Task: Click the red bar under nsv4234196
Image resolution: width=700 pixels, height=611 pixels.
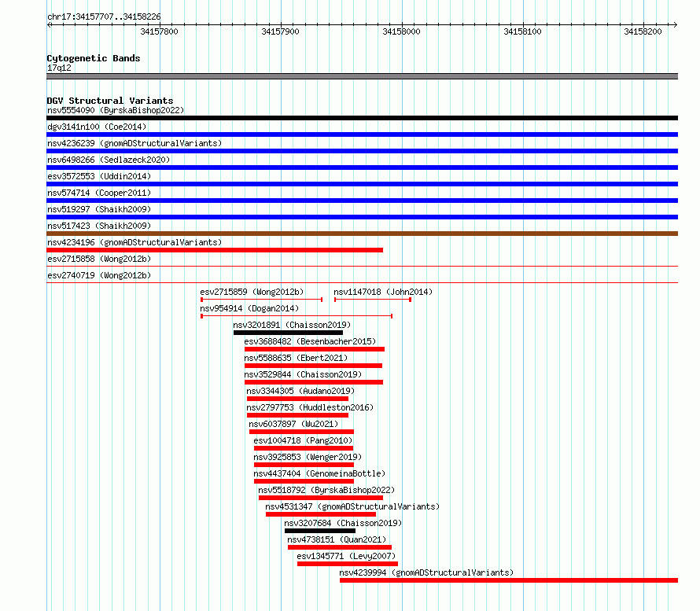Action: tap(215, 250)
